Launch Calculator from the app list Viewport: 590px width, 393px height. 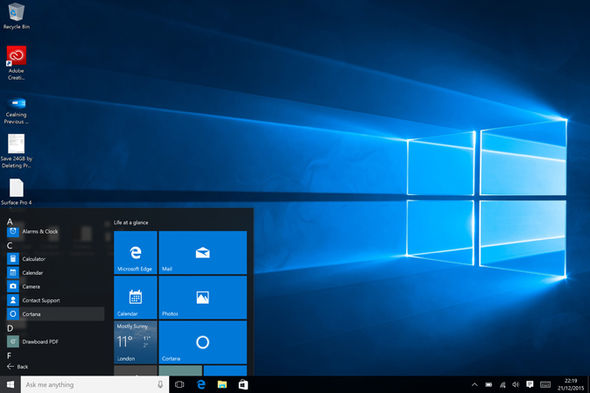coord(55,259)
